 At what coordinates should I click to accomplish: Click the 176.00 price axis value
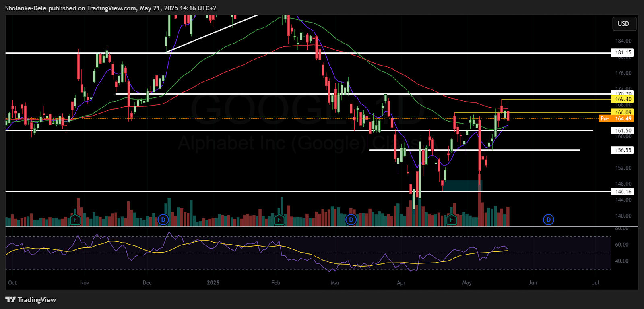pos(623,73)
